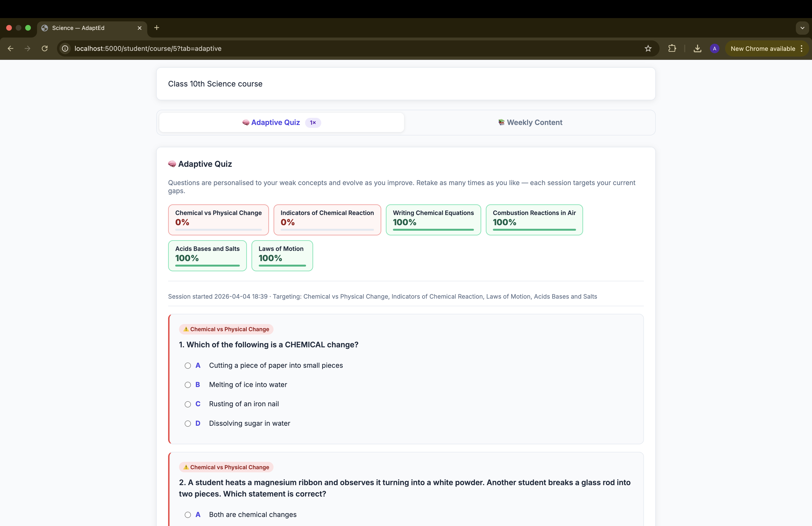Viewport: 812px width, 526px height.
Task: Switch to the Weekly Content tab
Action: (530, 123)
